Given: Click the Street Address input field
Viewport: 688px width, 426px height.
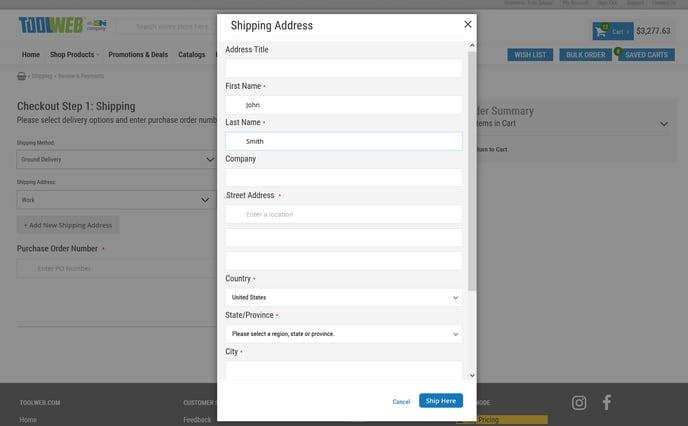Looking at the screenshot, I should [343, 214].
